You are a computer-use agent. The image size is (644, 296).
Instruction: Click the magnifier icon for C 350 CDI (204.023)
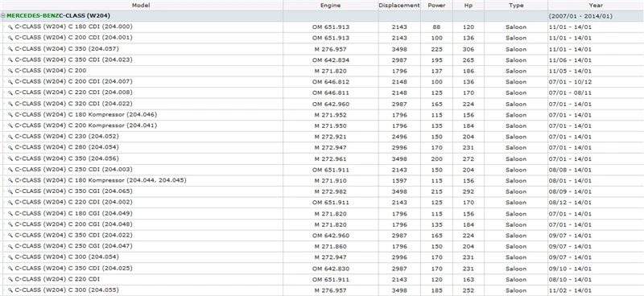pyautogui.click(x=10, y=60)
